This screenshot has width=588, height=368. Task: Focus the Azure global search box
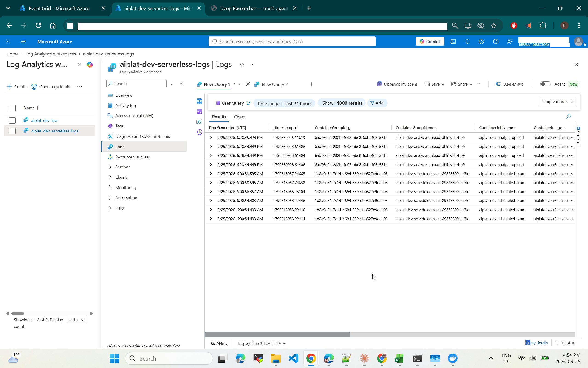(292, 42)
